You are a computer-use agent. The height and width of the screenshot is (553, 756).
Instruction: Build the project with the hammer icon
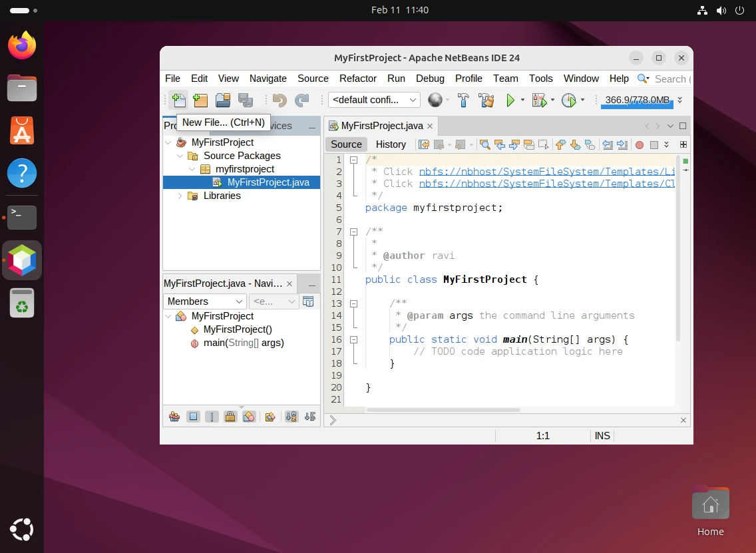coord(464,100)
